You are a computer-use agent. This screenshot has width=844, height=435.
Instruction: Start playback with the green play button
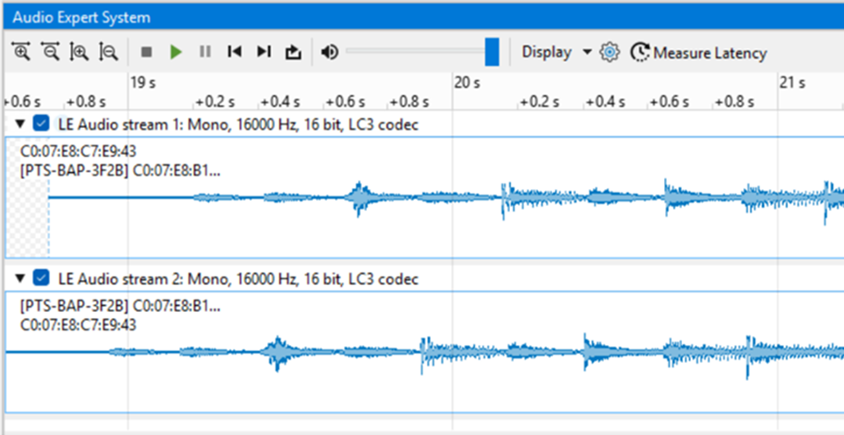tap(175, 52)
